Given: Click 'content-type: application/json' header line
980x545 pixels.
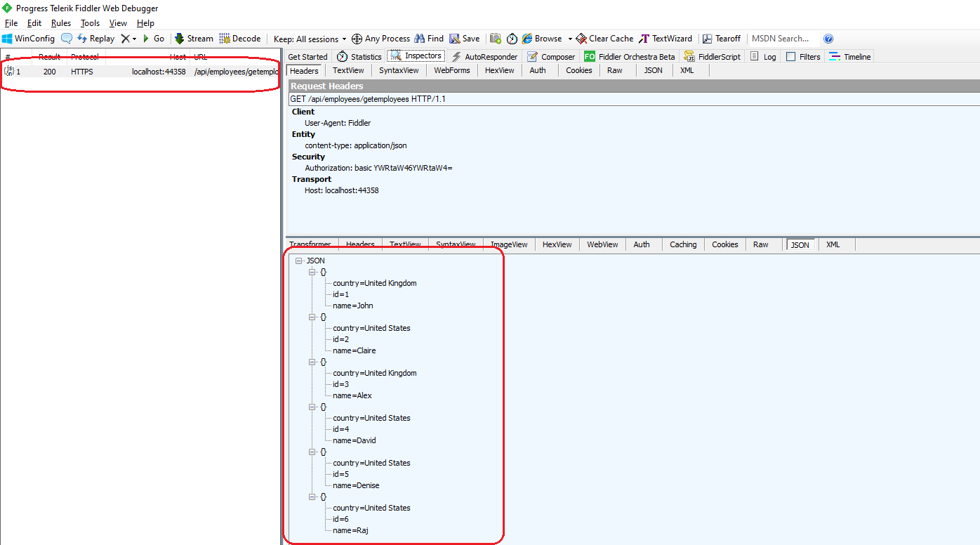Looking at the screenshot, I should coord(356,145).
